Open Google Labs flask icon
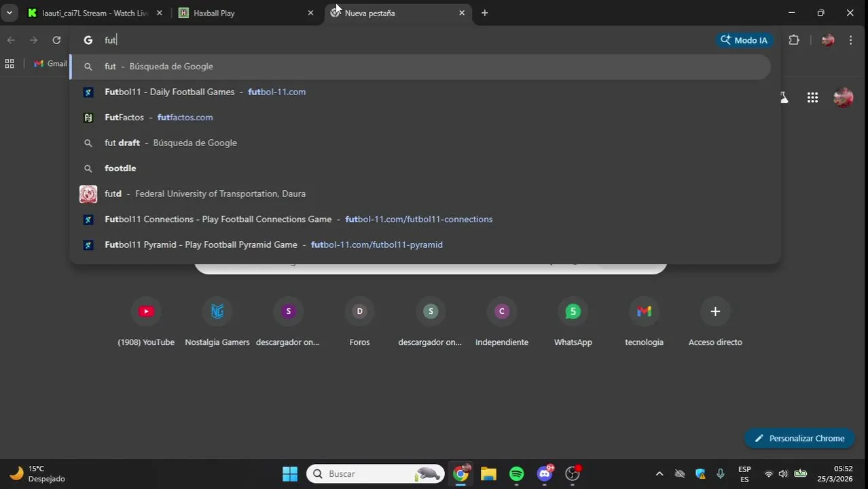Viewport: 868px width, 489px height. [784, 98]
